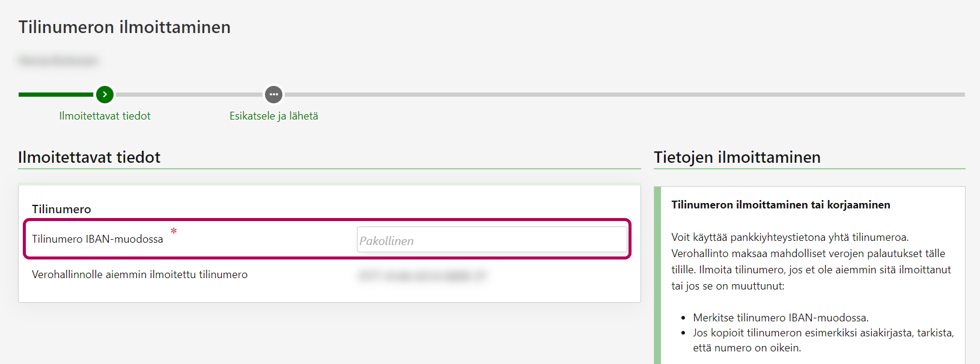This screenshot has width=980, height=364.
Task: Click the red required-field asterisk
Action: [x=174, y=231]
